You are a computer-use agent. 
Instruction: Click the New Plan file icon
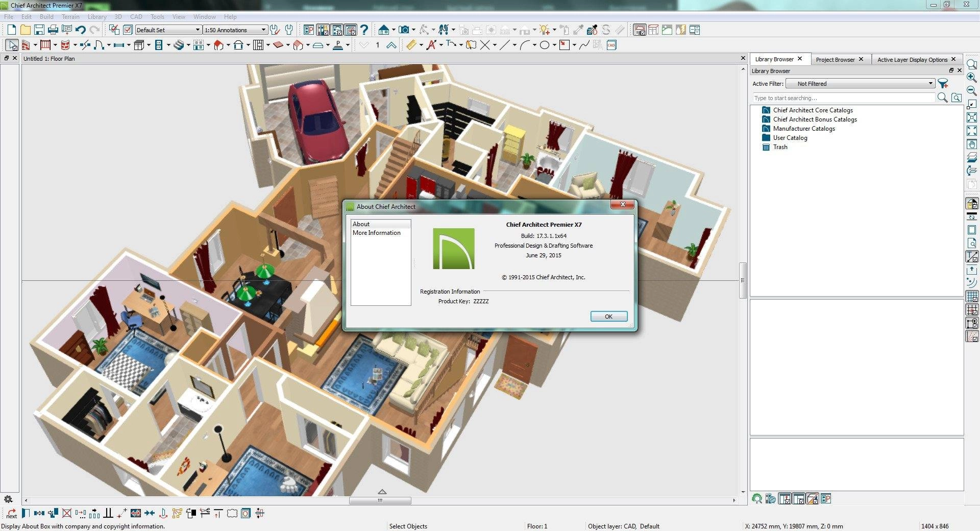tap(11, 30)
